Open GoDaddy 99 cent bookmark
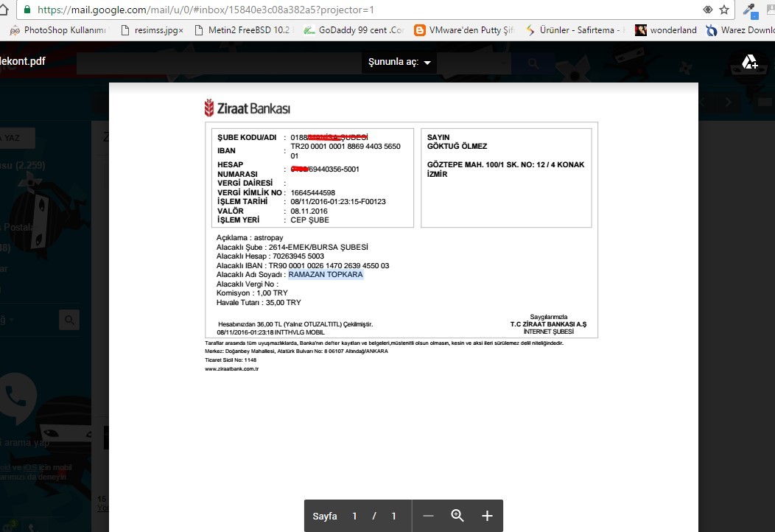Screen dimensions: 775x532 (354, 30)
